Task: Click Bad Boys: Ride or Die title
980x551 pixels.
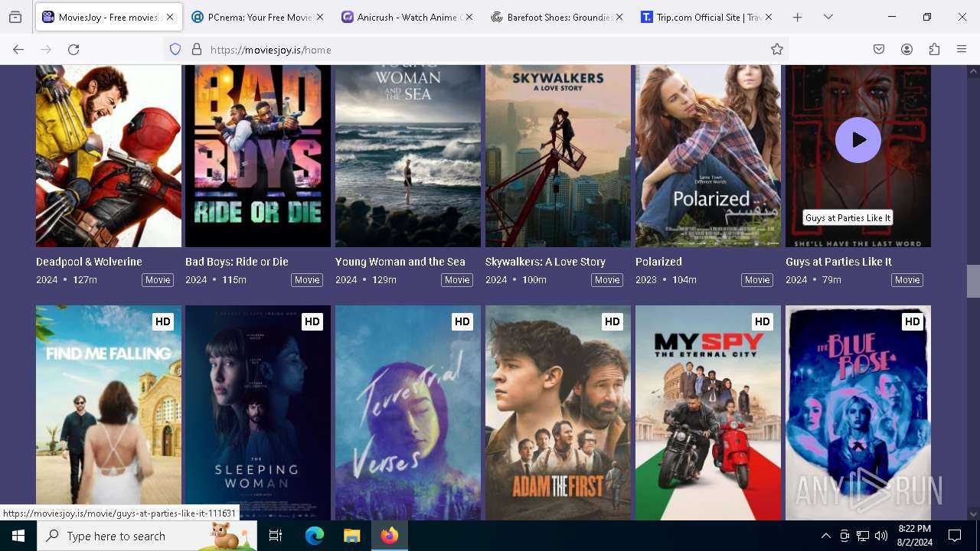Action: tap(237, 262)
